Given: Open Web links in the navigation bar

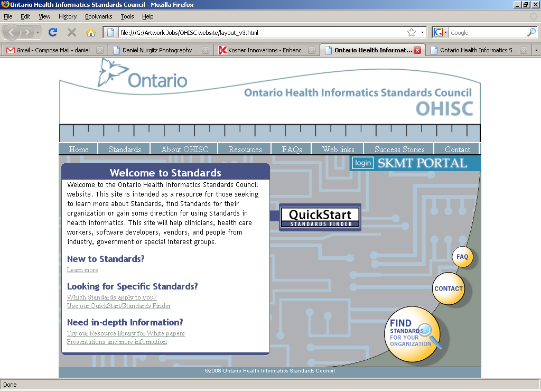Looking at the screenshot, I should tap(339, 150).
